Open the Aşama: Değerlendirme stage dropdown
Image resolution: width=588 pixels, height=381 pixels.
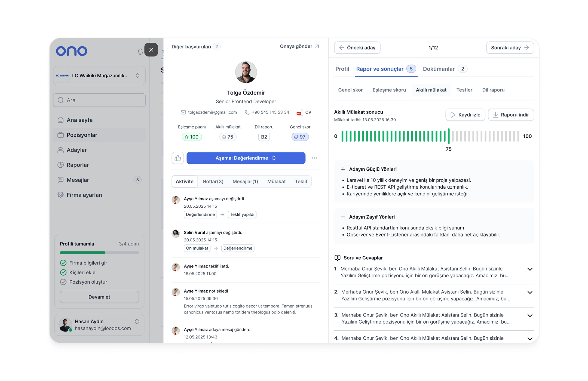[246, 158]
